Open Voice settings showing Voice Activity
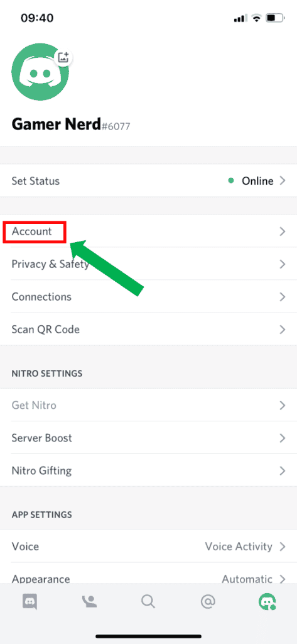 148,547
